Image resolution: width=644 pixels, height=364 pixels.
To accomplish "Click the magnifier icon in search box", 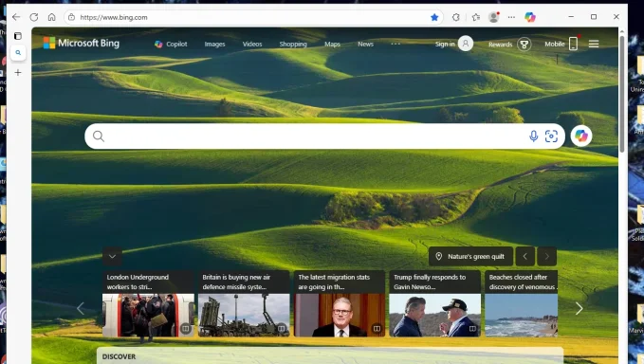I will (x=99, y=136).
